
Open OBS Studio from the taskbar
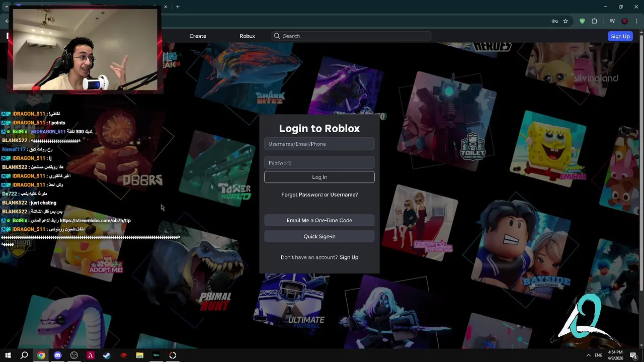click(x=74, y=355)
